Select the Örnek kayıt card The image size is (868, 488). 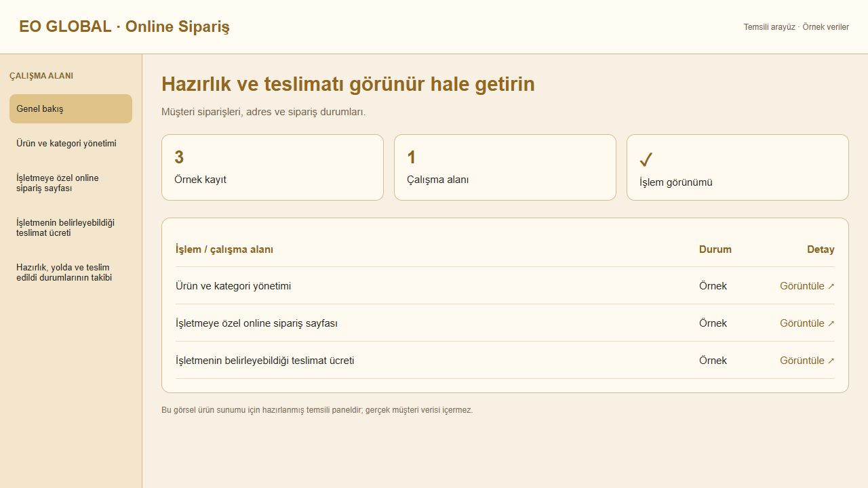click(x=273, y=167)
